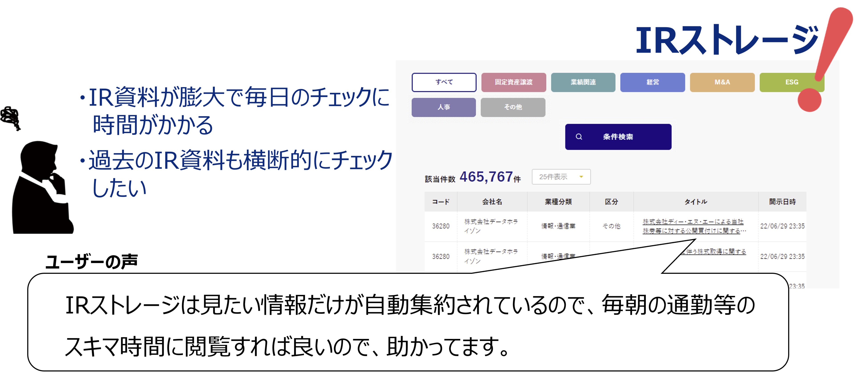Screen dimensions: 868x374
Task: Filter by 固定資産譲渡 category
Action: click(x=513, y=82)
